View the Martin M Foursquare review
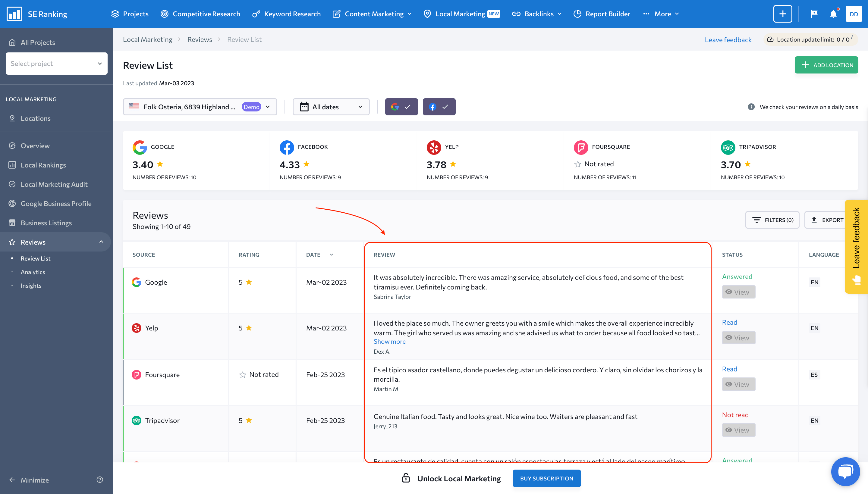The width and height of the screenshot is (868, 494). [738, 384]
